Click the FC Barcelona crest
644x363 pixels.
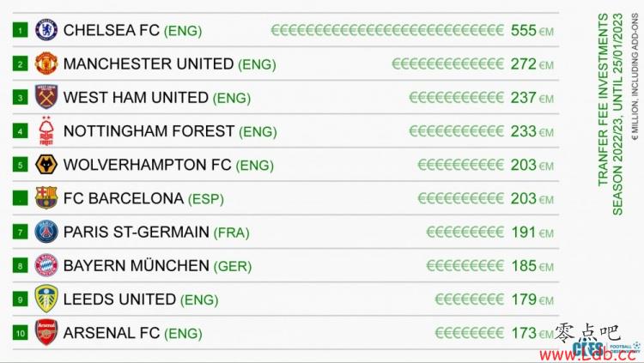tap(46, 198)
